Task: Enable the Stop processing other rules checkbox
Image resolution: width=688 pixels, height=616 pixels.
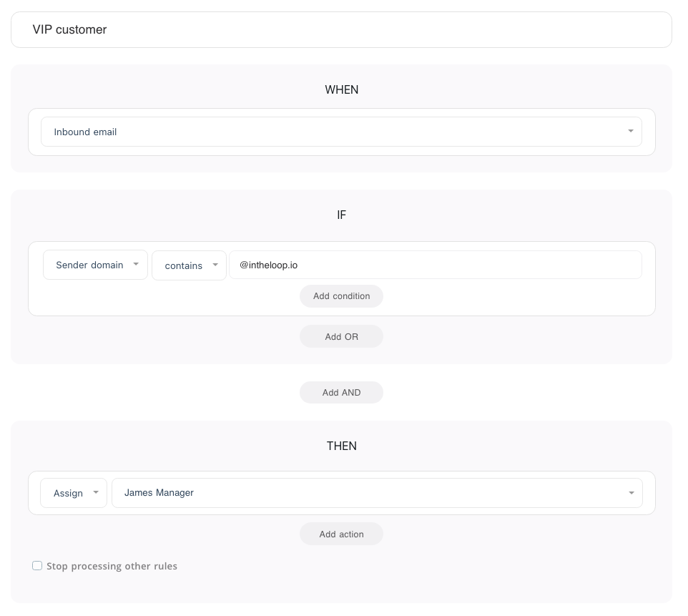Action: click(x=37, y=566)
